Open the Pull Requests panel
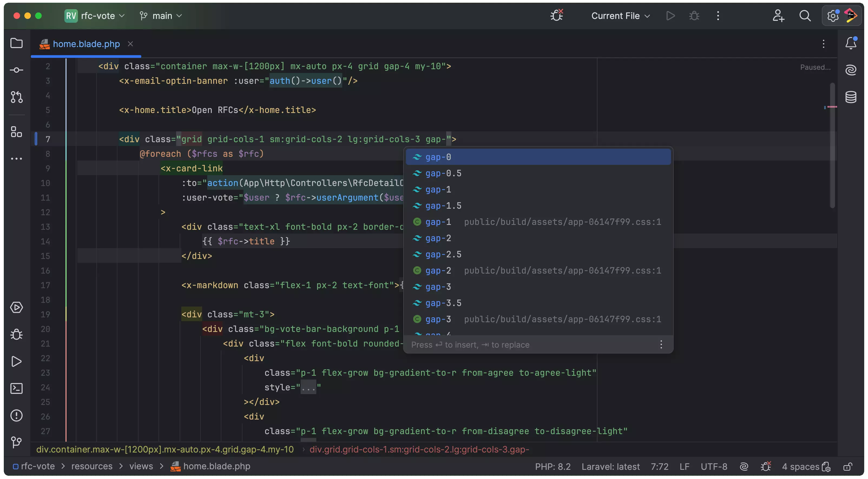 coord(16,97)
